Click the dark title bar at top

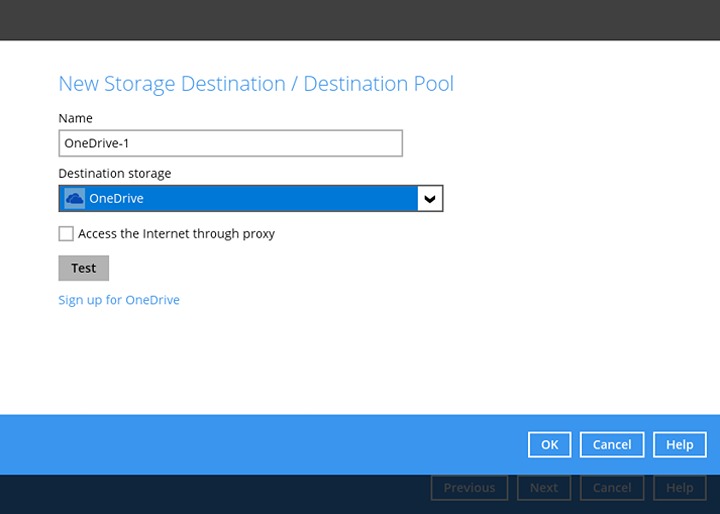(x=360, y=20)
